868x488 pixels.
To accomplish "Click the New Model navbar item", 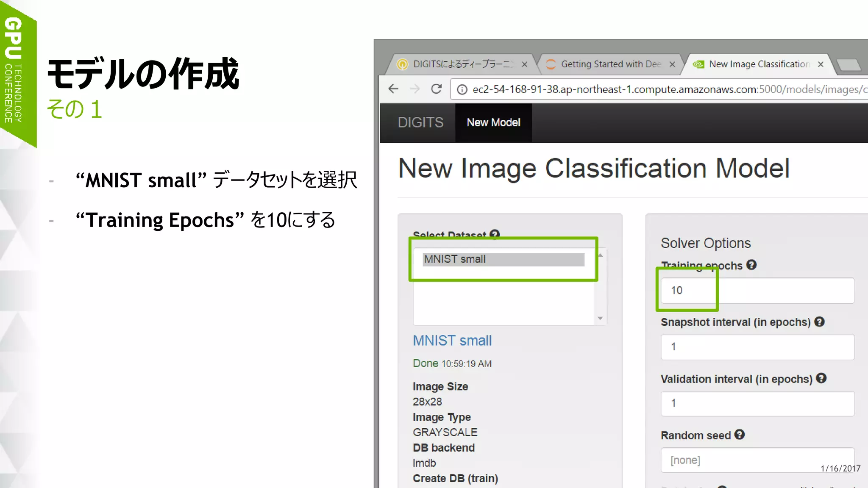I will (x=493, y=122).
